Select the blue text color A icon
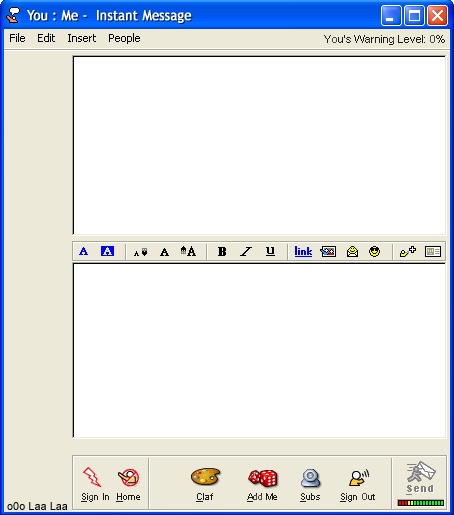The image size is (454, 515). pos(84,251)
